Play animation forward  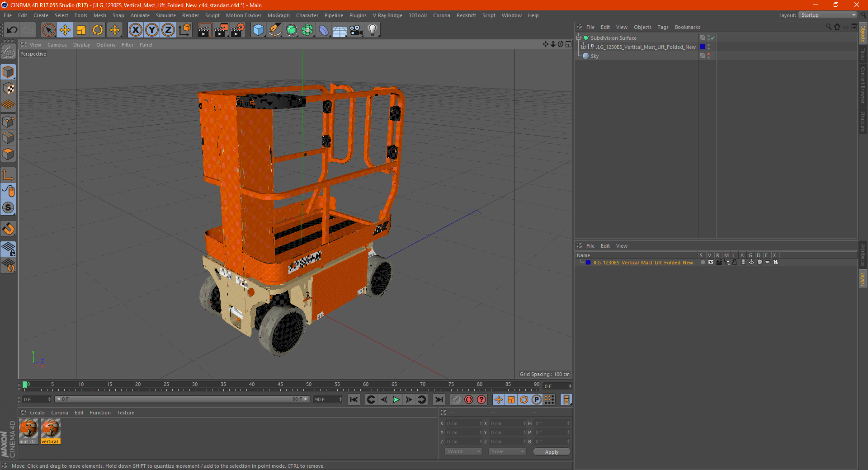pos(396,399)
